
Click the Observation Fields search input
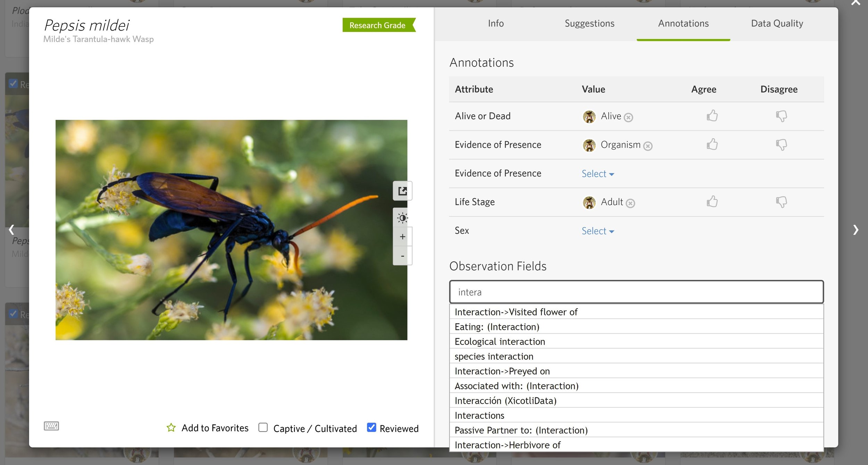pos(636,292)
